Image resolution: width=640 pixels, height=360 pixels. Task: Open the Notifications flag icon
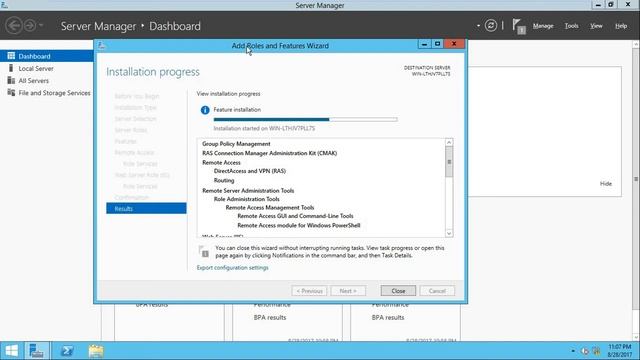(x=519, y=26)
